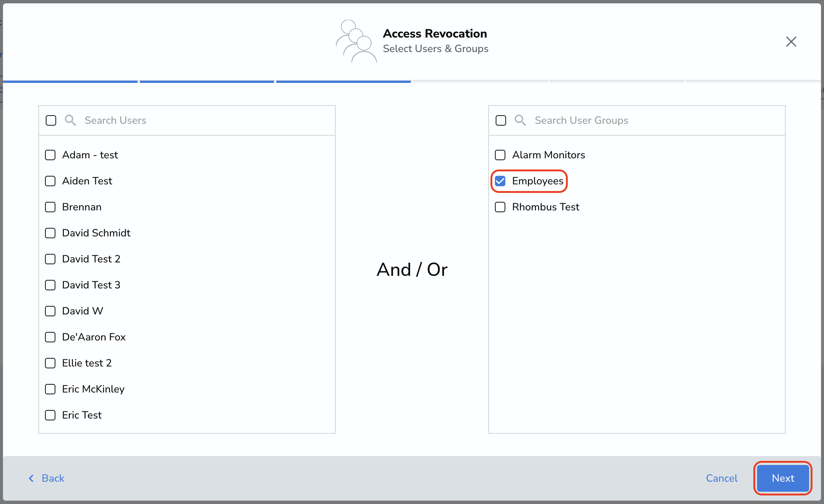Check the De'Aaron Fox user
This screenshot has width=824, height=504.
pos(50,337)
